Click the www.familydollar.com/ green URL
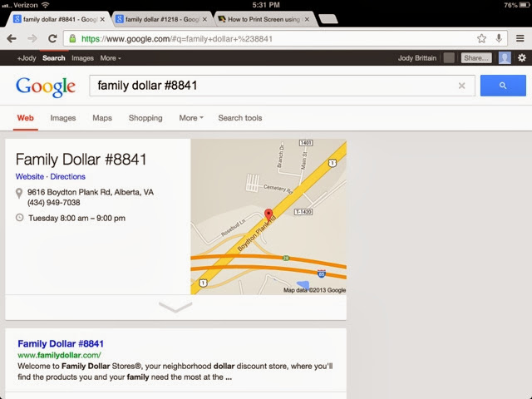532x399 pixels. (x=59, y=355)
